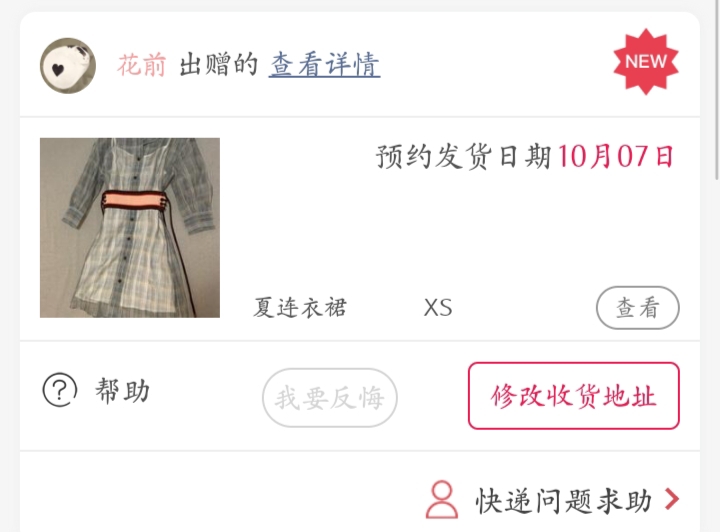The height and width of the screenshot is (532, 720).
Task: Click the 10月07日 shipping date
Action: [616, 157]
